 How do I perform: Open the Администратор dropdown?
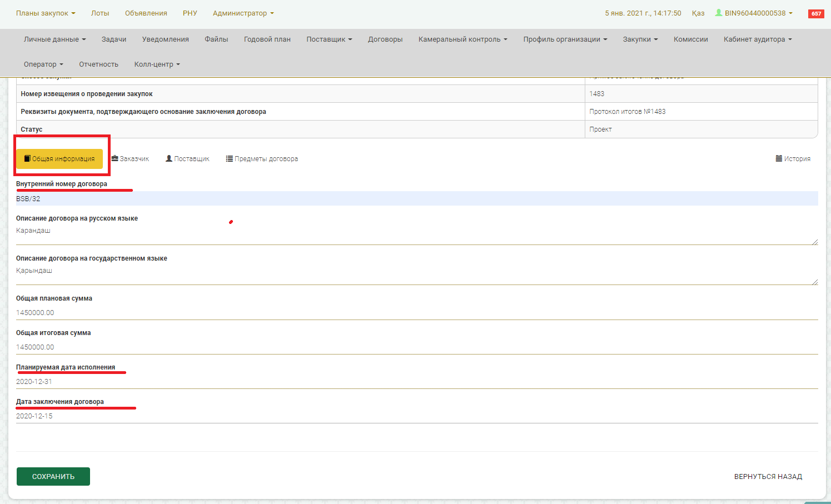(x=243, y=13)
